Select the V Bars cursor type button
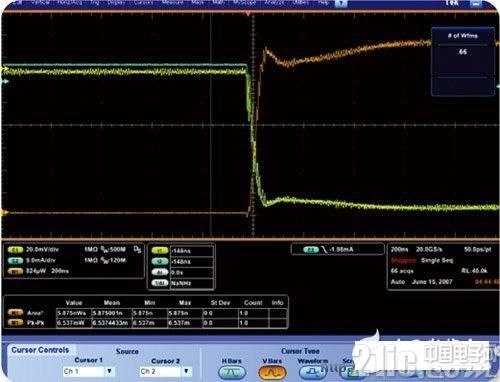 coord(272,372)
